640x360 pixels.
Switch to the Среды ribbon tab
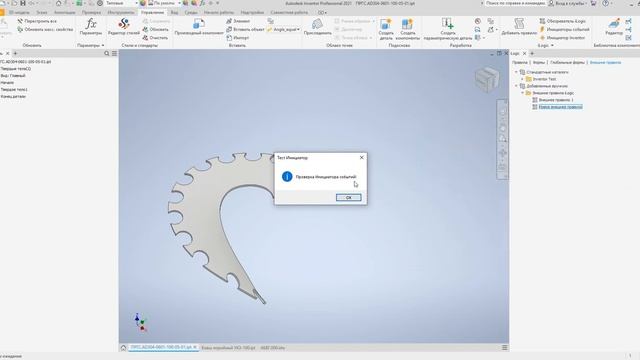[191, 13]
